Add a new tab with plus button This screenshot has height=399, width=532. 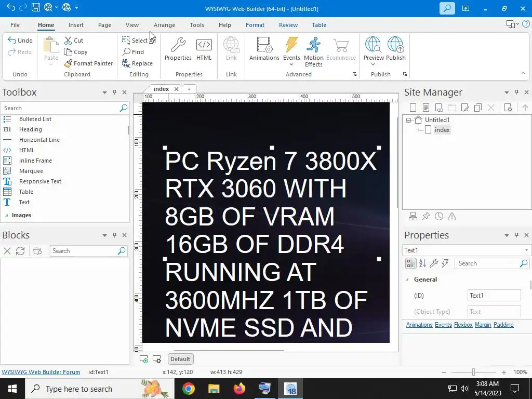pos(189,89)
